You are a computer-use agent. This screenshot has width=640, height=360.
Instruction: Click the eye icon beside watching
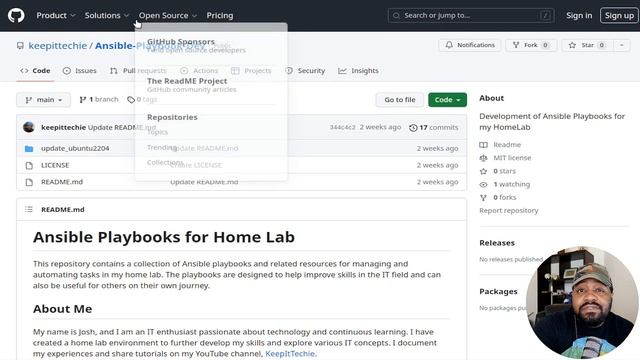(x=483, y=184)
